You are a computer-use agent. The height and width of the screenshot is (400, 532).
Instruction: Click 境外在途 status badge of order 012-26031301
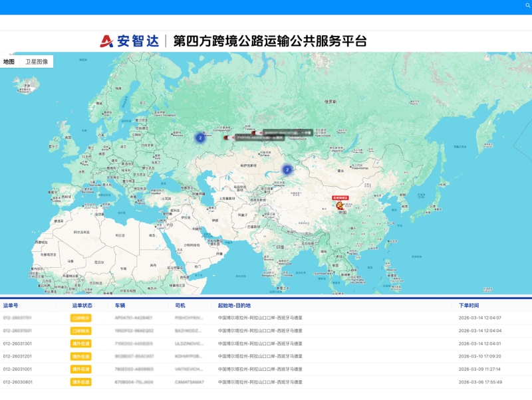pos(80,344)
